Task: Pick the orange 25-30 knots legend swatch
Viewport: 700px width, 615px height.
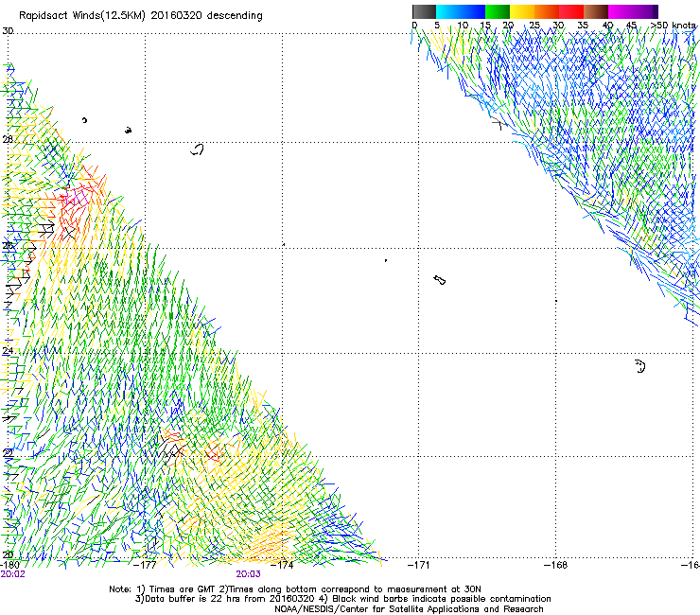Action: (547, 11)
